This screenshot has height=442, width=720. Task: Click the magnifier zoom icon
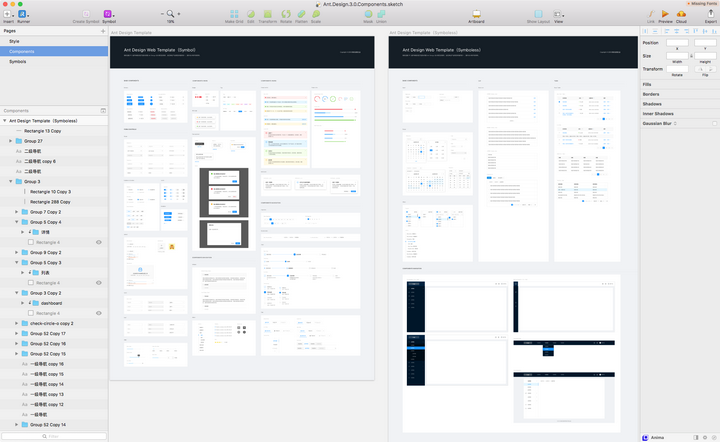click(170, 14)
